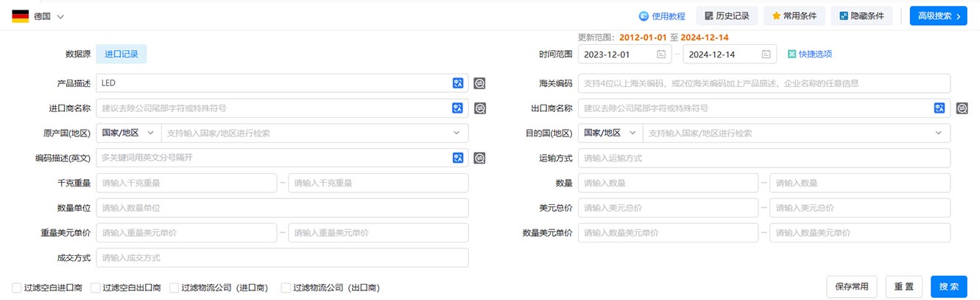Focus the 成交方式 input field

tap(282, 258)
